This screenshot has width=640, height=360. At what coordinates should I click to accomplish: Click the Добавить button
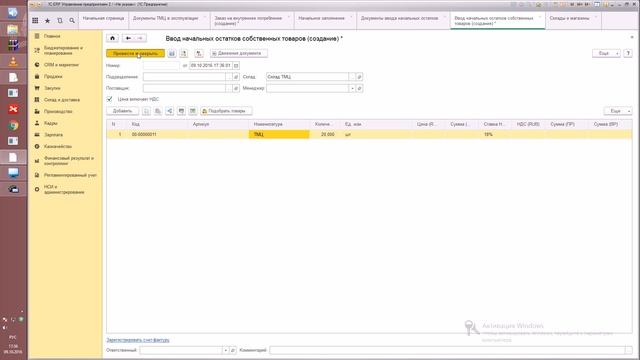(122, 111)
